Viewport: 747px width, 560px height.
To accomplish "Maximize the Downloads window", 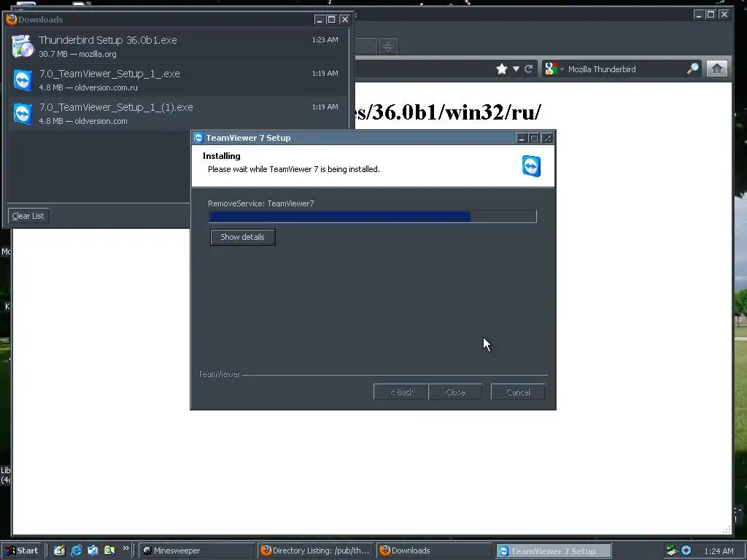I will (332, 20).
